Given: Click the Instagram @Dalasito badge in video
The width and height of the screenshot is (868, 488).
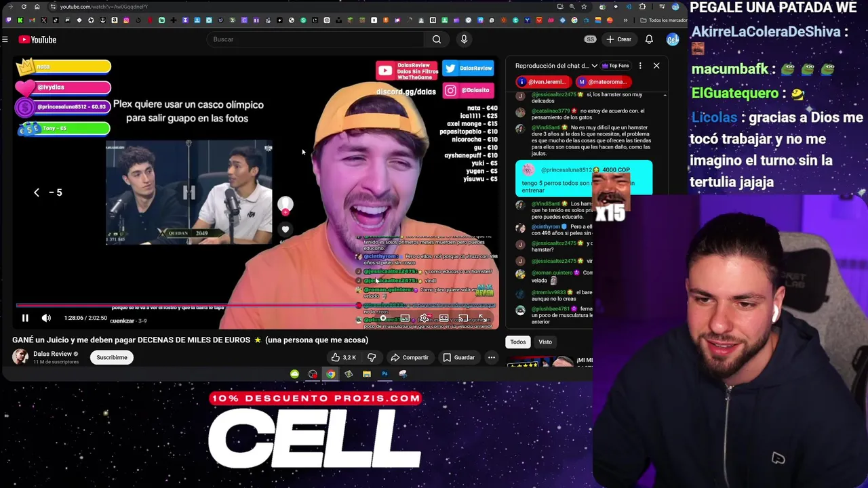Looking at the screenshot, I should [x=467, y=90].
